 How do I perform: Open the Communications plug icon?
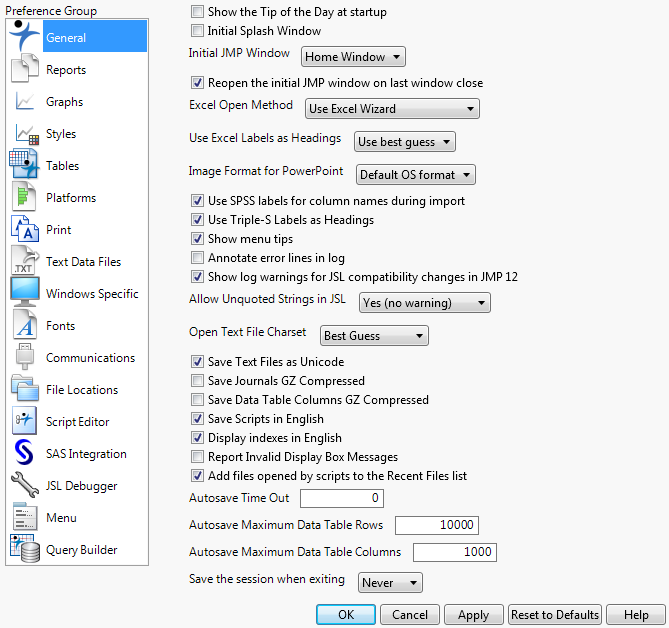coord(24,357)
